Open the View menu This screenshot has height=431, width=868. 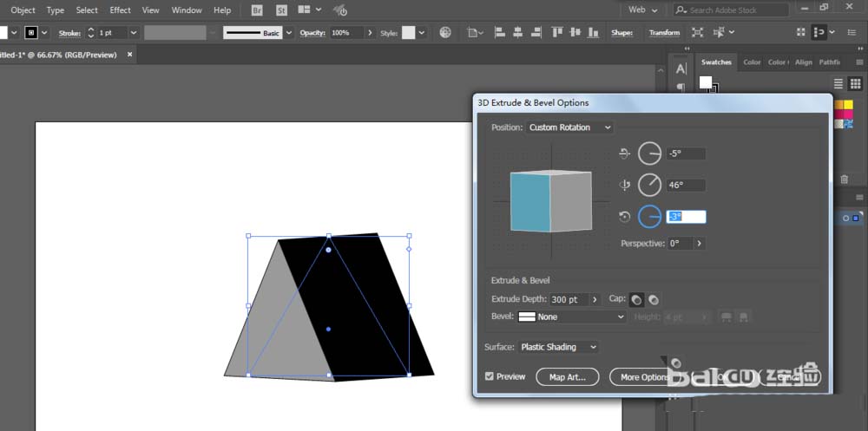coord(150,10)
